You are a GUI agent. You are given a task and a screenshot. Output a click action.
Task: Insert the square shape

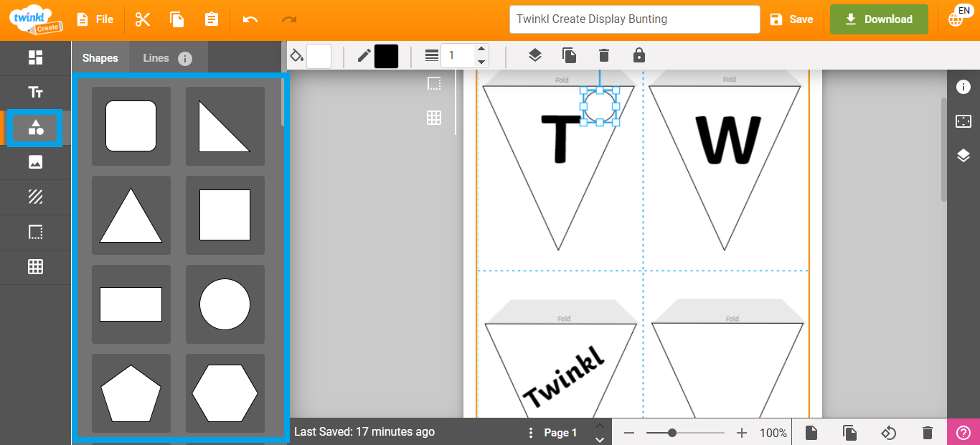coord(225,215)
